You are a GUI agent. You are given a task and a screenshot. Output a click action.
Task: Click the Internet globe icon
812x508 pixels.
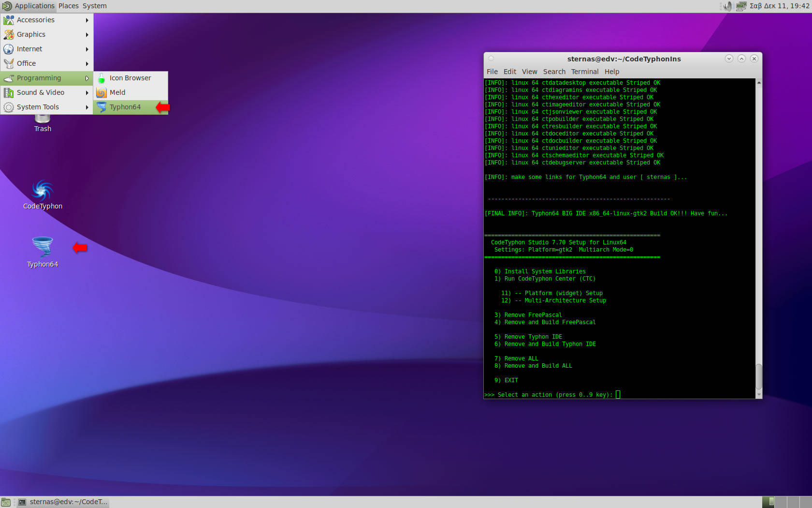tap(9, 49)
